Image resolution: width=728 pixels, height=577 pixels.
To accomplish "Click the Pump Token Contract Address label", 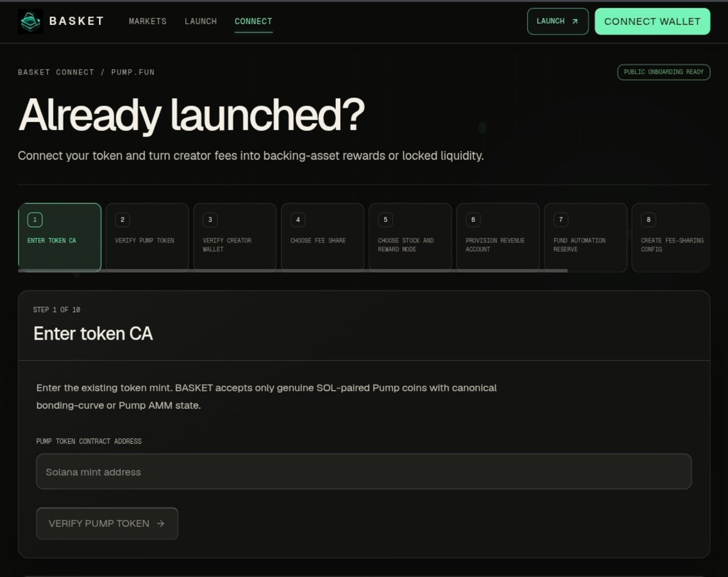I will pos(89,442).
